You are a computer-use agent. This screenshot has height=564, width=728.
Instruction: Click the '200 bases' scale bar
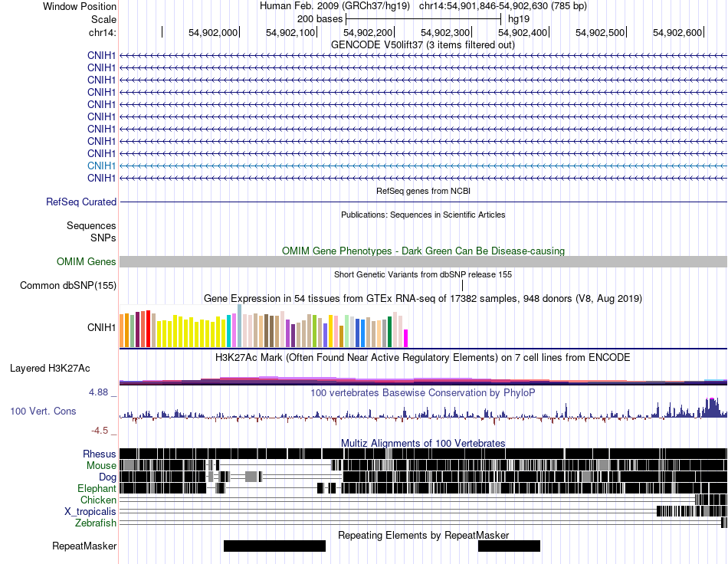point(424,19)
